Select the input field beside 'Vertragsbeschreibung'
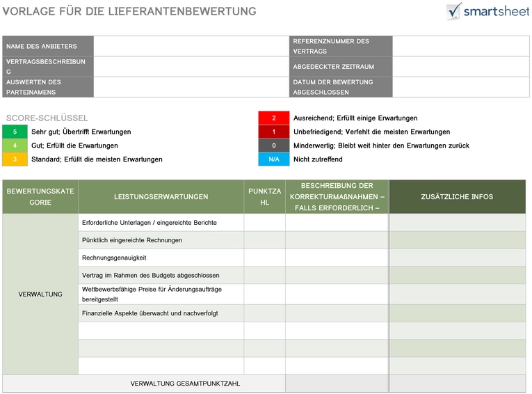 pos(191,67)
